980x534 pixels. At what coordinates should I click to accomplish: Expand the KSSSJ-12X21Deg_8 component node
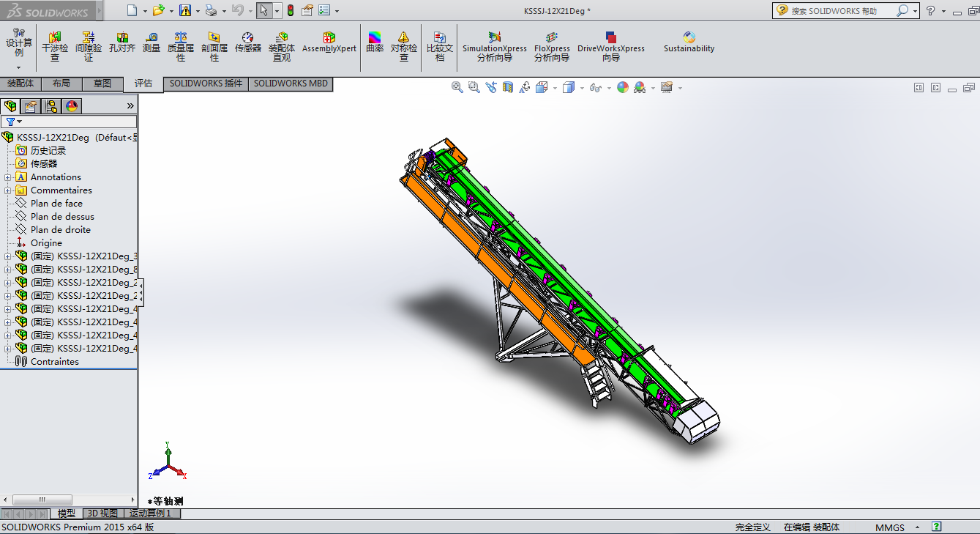tap(7, 270)
